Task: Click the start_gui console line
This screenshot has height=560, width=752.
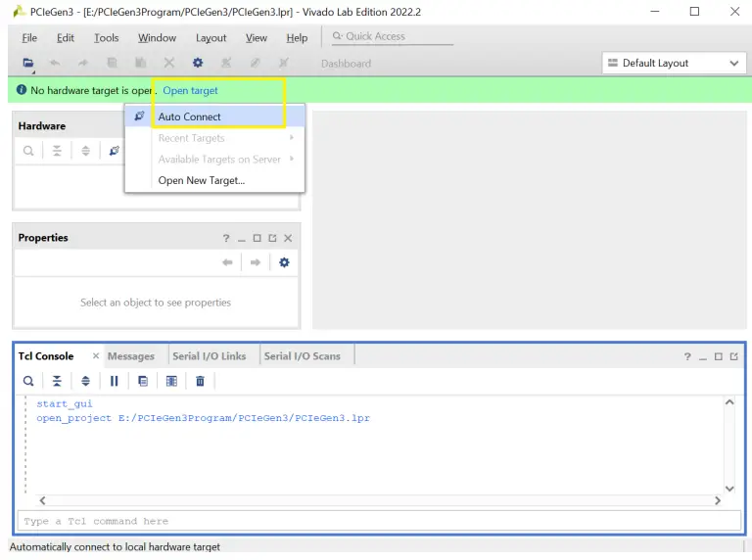Action: pyautogui.click(x=65, y=403)
